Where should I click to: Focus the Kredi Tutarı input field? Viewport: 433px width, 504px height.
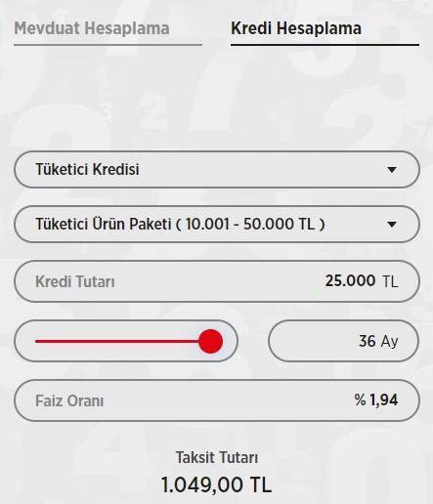217,281
